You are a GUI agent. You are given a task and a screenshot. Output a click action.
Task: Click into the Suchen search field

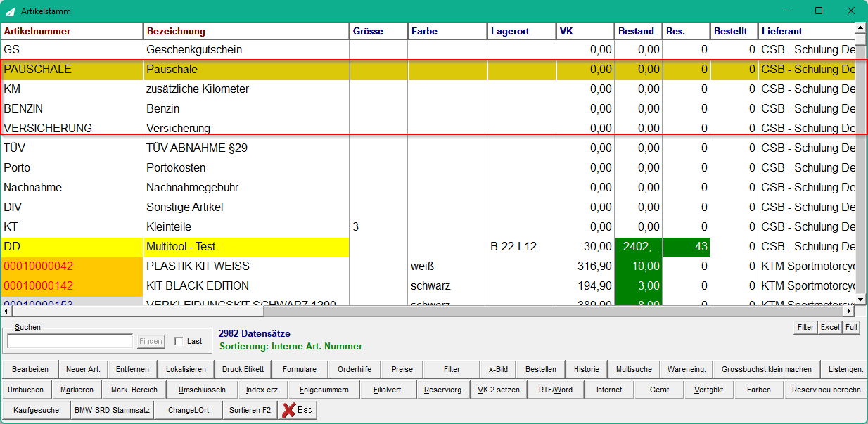[x=70, y=341]
